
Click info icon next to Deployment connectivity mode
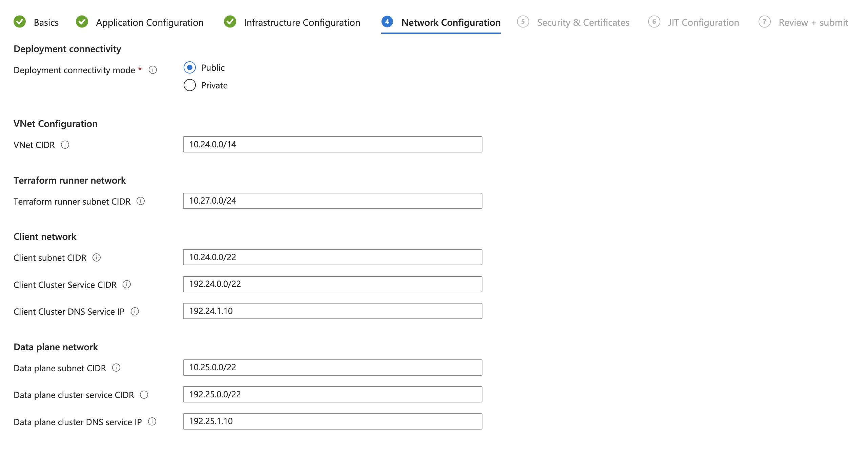[153, 70]
